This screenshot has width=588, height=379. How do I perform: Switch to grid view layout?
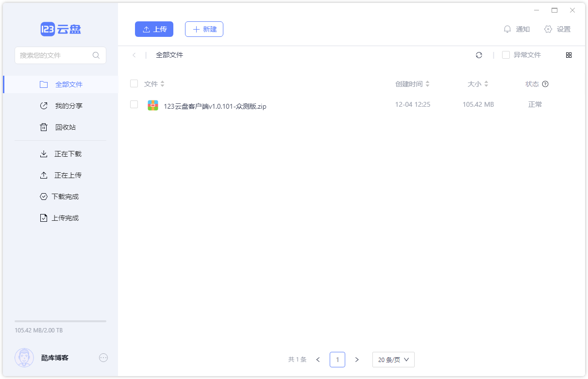point(569,55)
